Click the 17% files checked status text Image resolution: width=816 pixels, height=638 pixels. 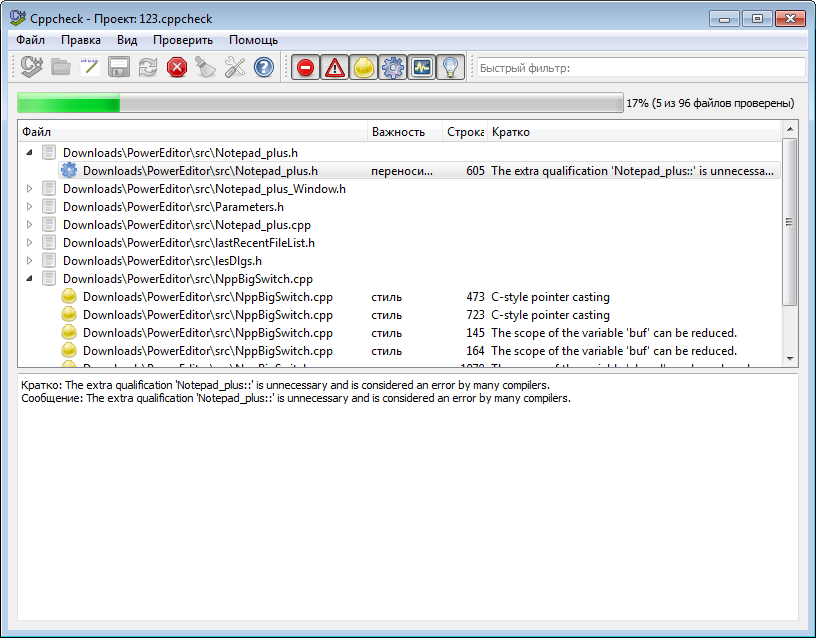coord(710,103)
